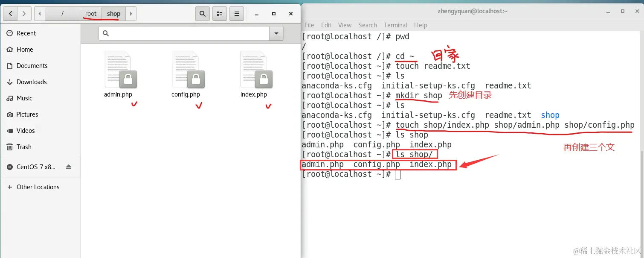This screenshot has width=644, height=258.
Task: Select the shop path segment
Action: pos(113,14)
